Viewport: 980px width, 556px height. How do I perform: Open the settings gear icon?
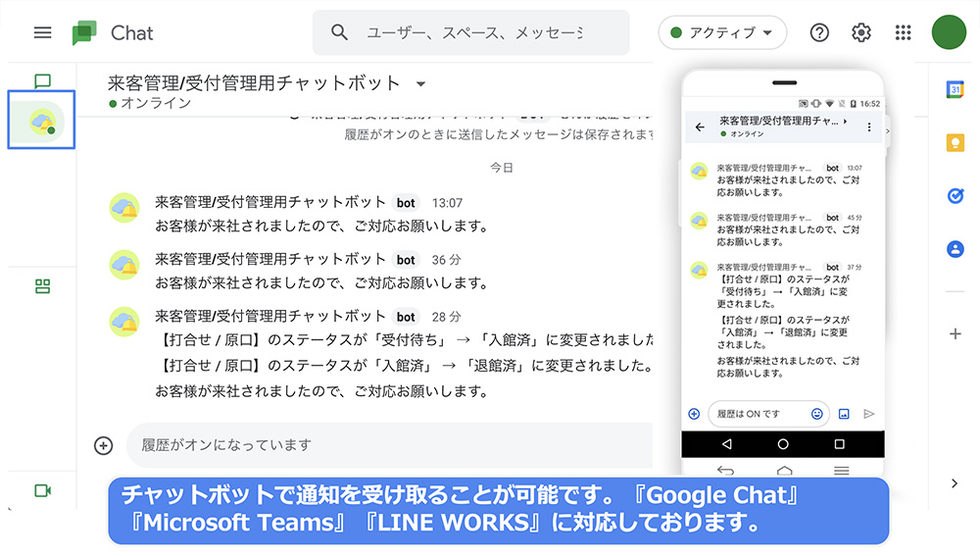tap(861, 32)
